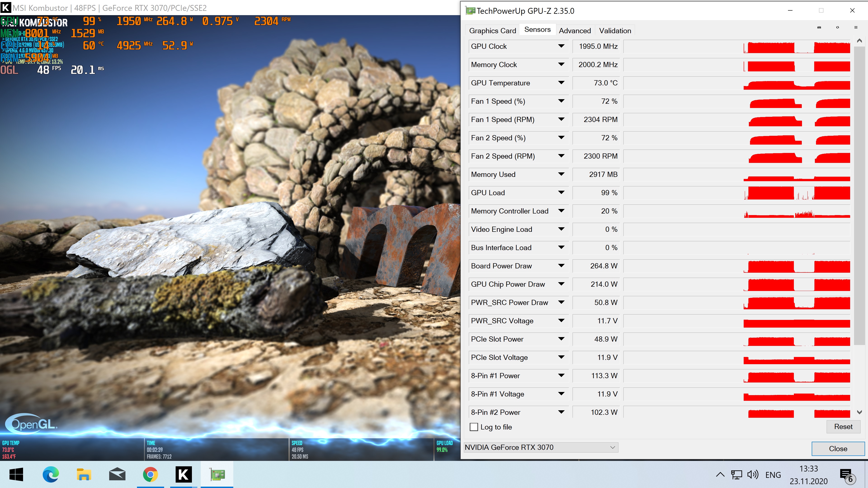The width and height of the screenshot is (868, 488).
Task: Switch to the Advanced tab
Action: click(575, 31)
